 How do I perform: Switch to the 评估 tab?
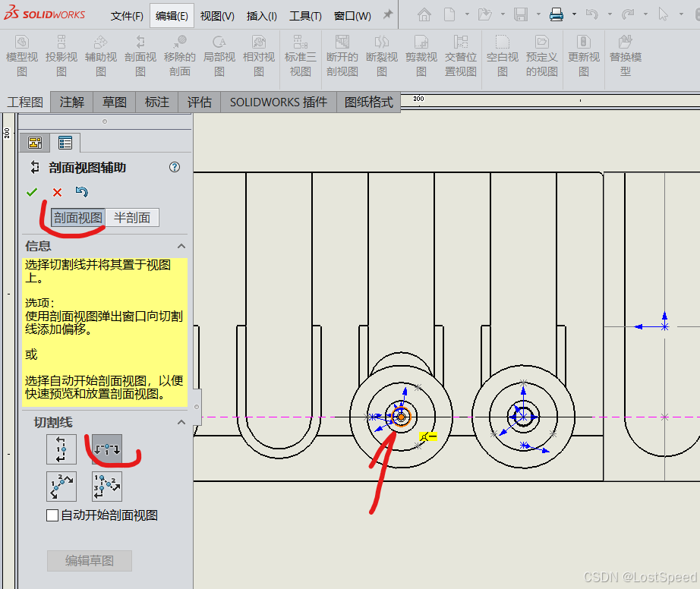(x=199, y=102)
